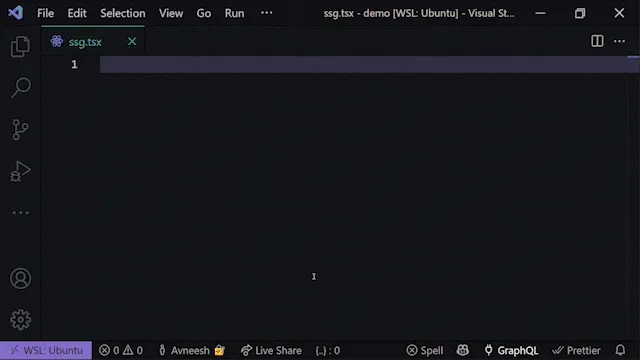
Task: Click the React icon on the ssg.tsx tab
Action: [57, 41]
